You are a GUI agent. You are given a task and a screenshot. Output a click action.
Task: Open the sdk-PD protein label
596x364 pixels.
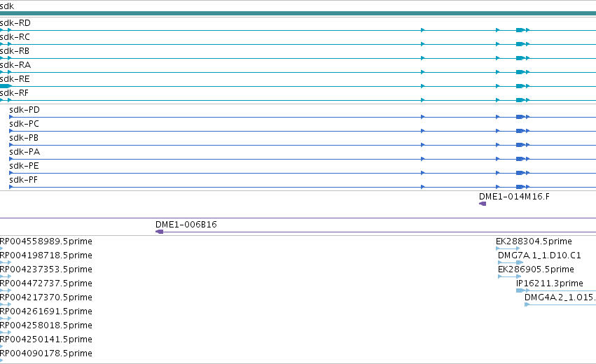[x=25, y=110]
